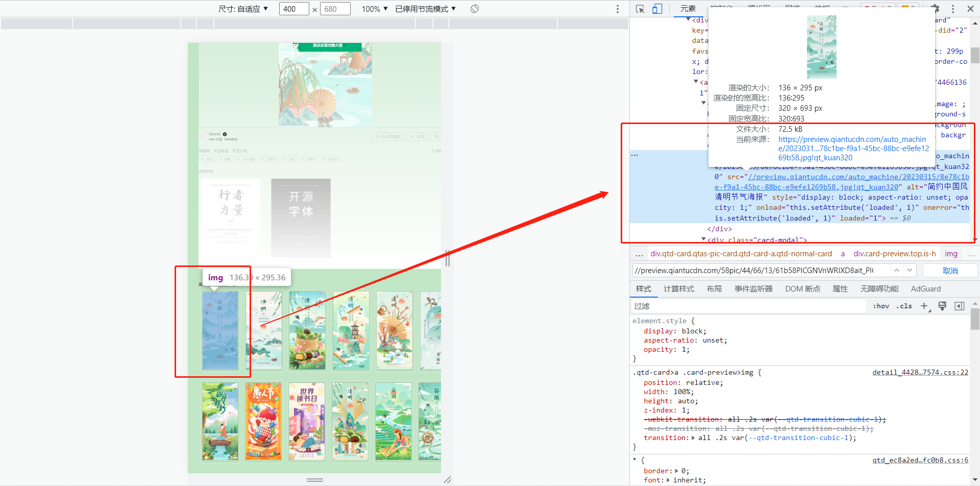Select the 样式 tab
The height and width of the screenshot is (486, 980).
643,289
